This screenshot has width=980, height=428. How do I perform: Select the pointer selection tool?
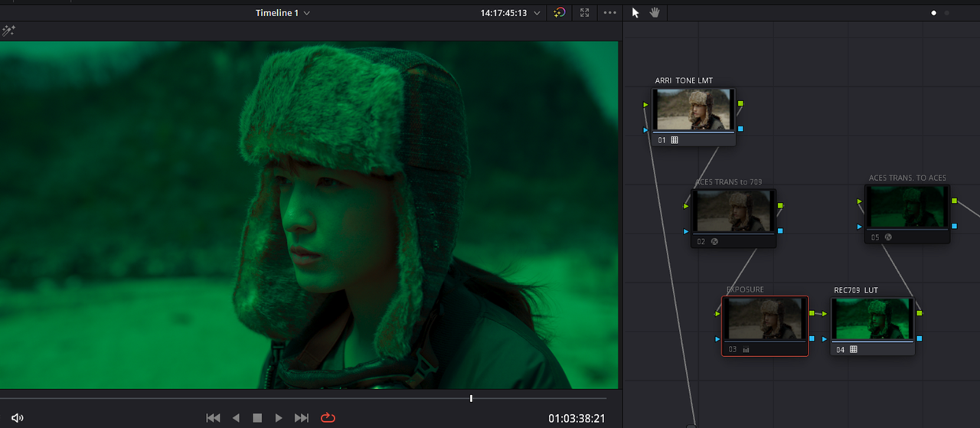(635, 13)
